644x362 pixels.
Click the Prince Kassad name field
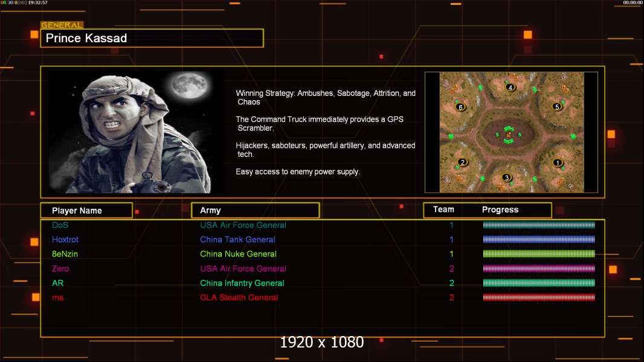[152, 38]
